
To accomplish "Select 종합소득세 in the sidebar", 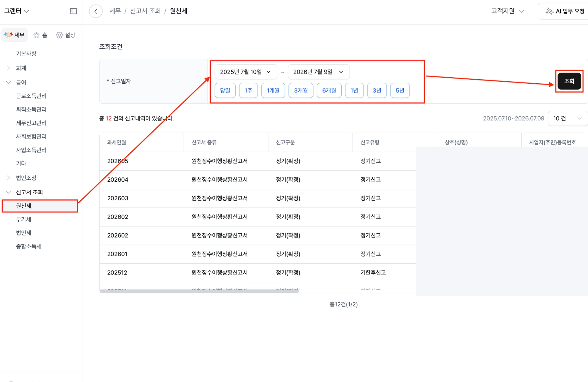I will click(29, 246).
